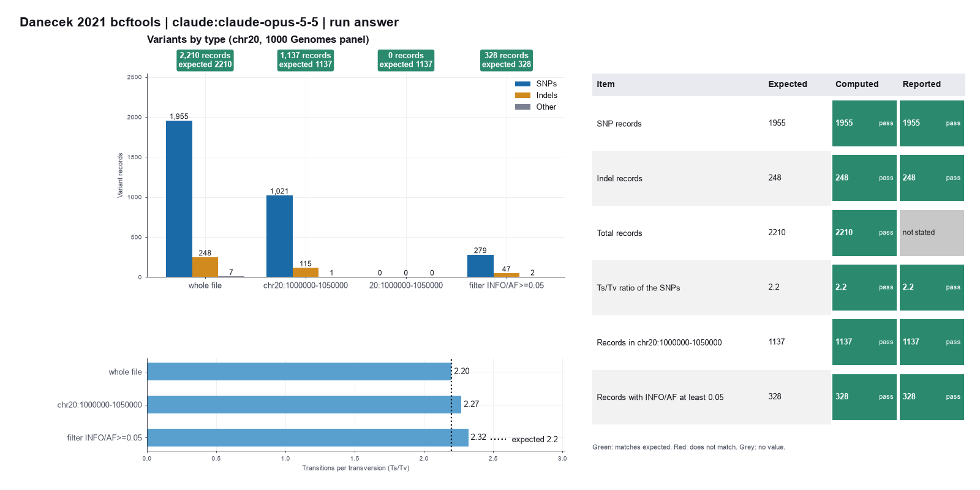Click the 'expected 2.2' legend label

(535, 439)
